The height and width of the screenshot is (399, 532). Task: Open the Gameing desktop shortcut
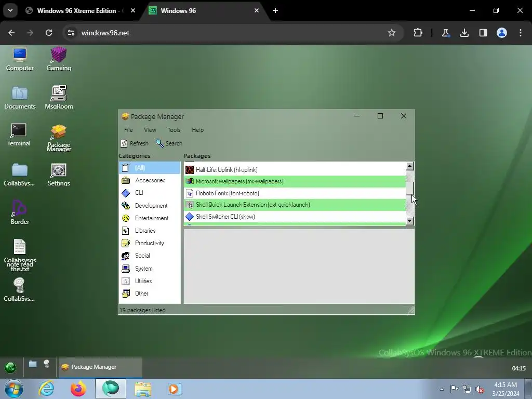click(x=59, y=59)
